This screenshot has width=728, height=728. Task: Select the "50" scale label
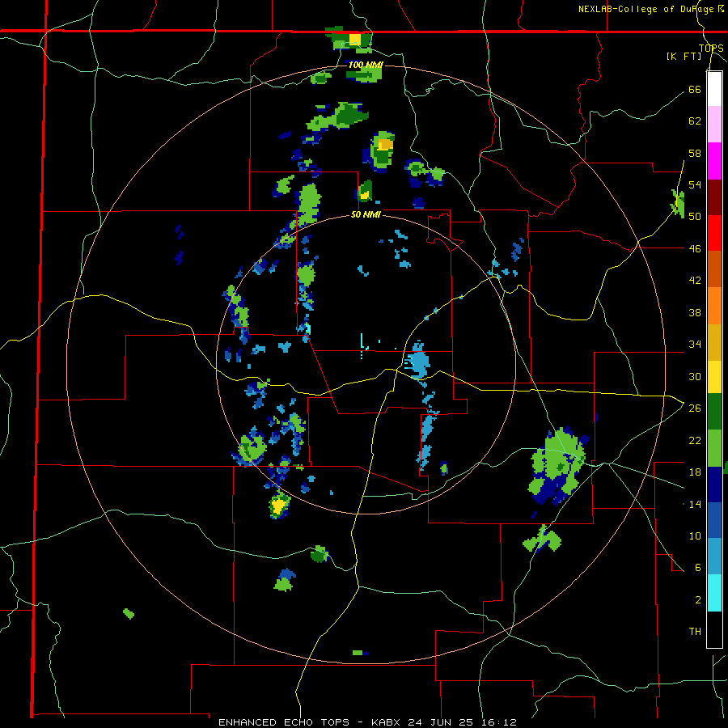[695, 217]
